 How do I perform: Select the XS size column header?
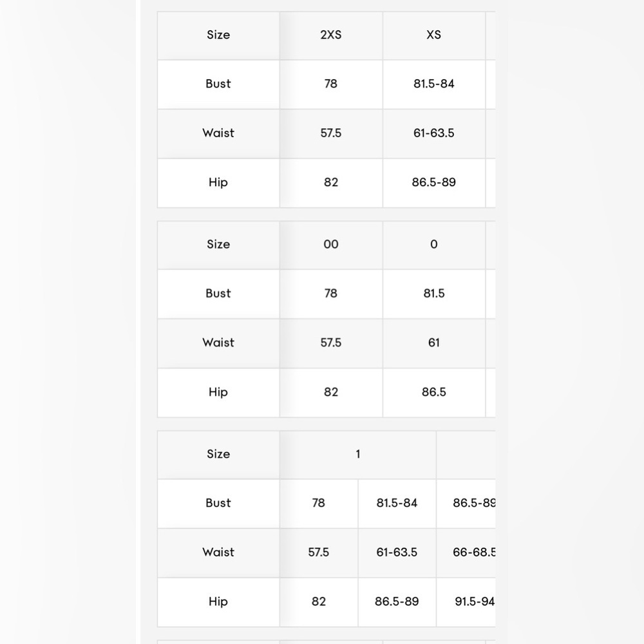click(x=434, y=35)
